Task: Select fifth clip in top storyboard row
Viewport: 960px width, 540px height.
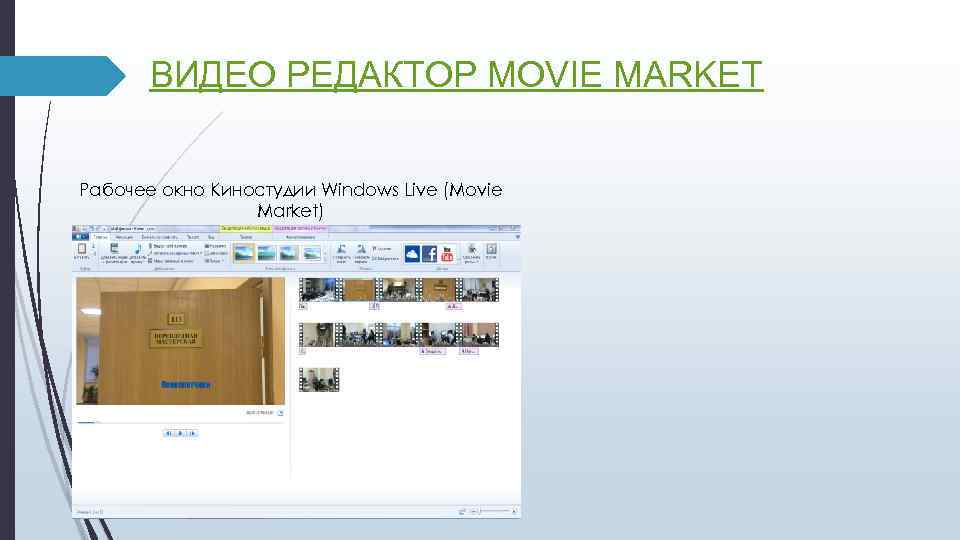Action: tap(479, 290)
